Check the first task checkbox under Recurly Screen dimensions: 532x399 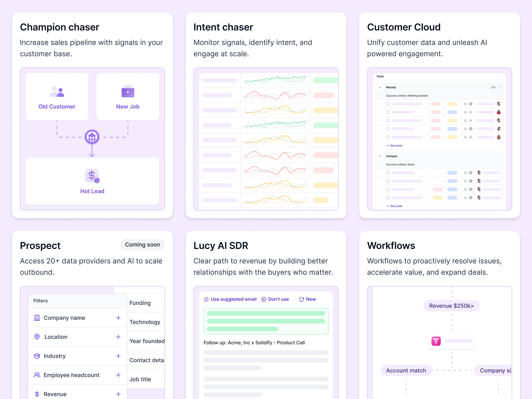tap(387, 104)
